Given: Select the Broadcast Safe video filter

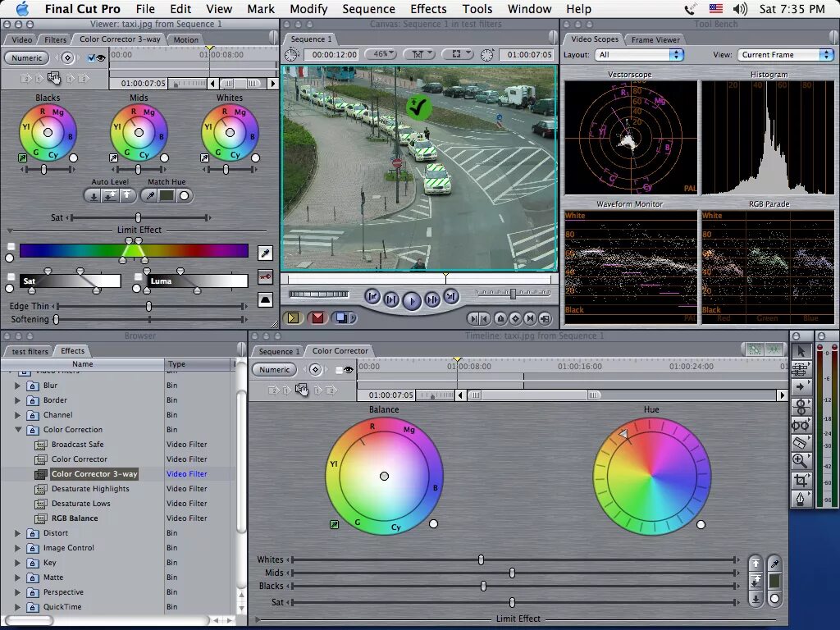Looking at the screenshot, I should [78, 444].
